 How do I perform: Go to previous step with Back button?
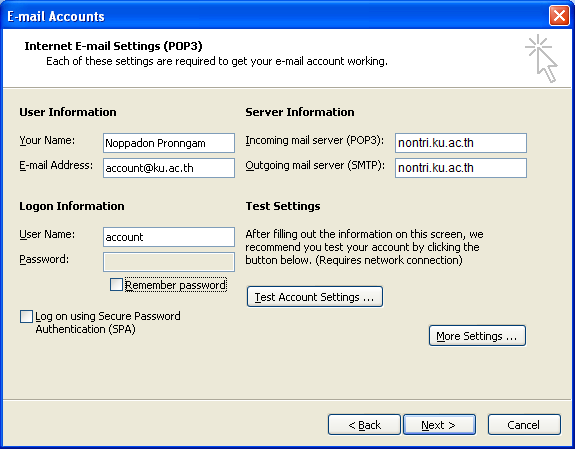364,425
